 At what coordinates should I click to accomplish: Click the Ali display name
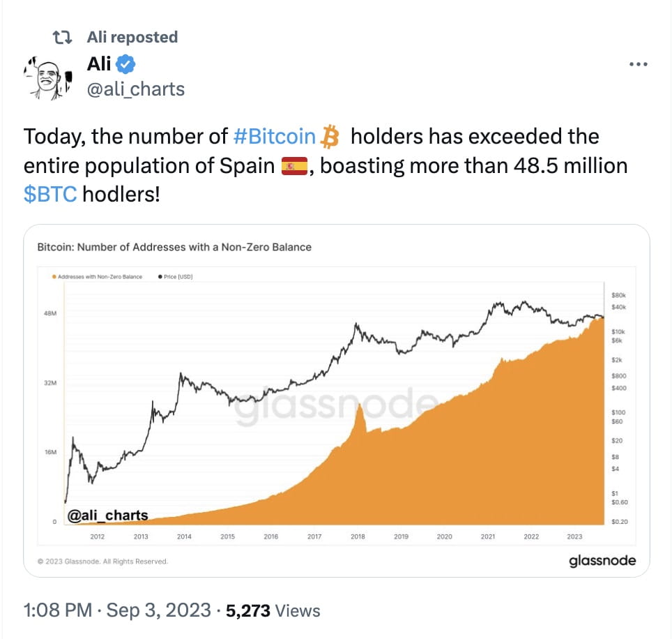(99, 64)
